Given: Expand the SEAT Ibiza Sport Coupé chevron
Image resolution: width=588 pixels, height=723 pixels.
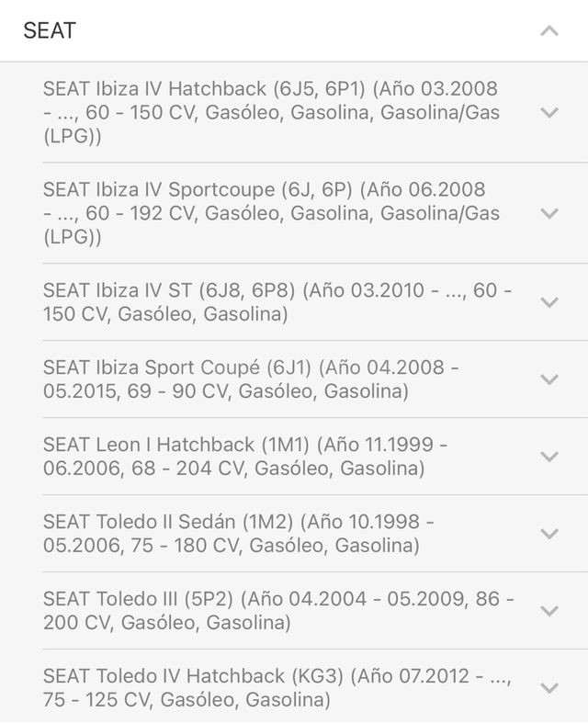Looking at the screenshot, I should click(x=549, y=379).
